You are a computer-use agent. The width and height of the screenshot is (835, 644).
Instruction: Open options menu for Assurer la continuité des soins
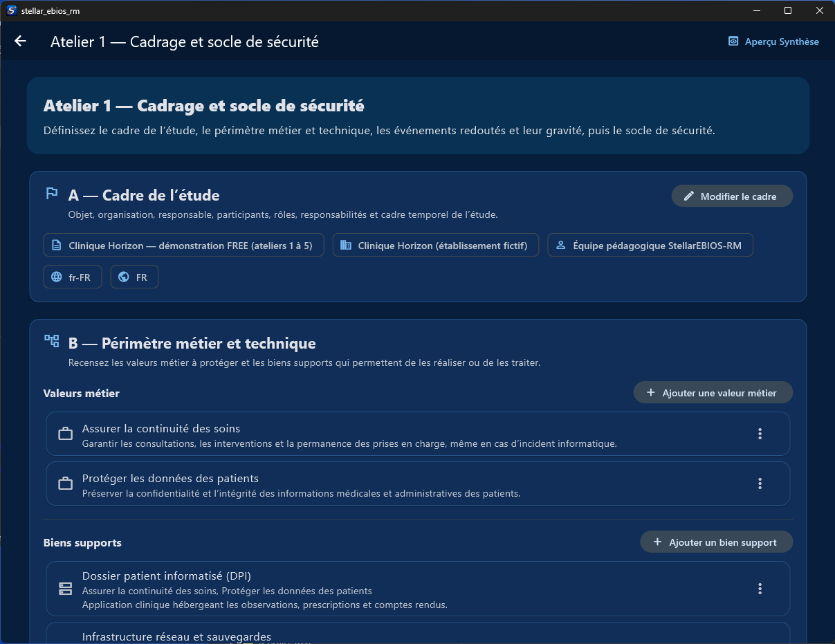(x=760, y=434)
